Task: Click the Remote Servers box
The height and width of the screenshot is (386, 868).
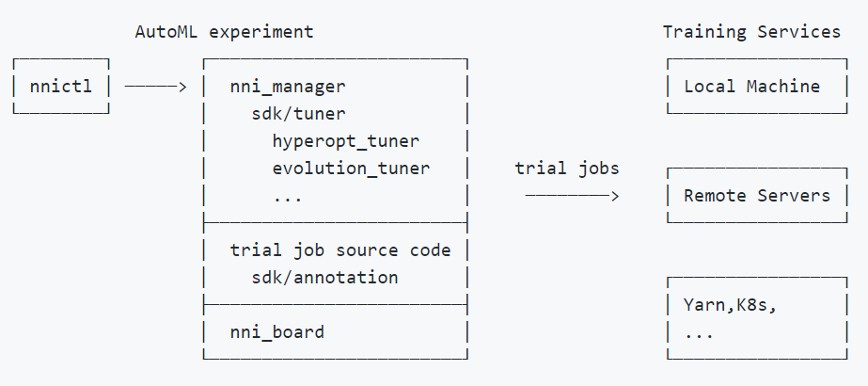Action: 757,196
